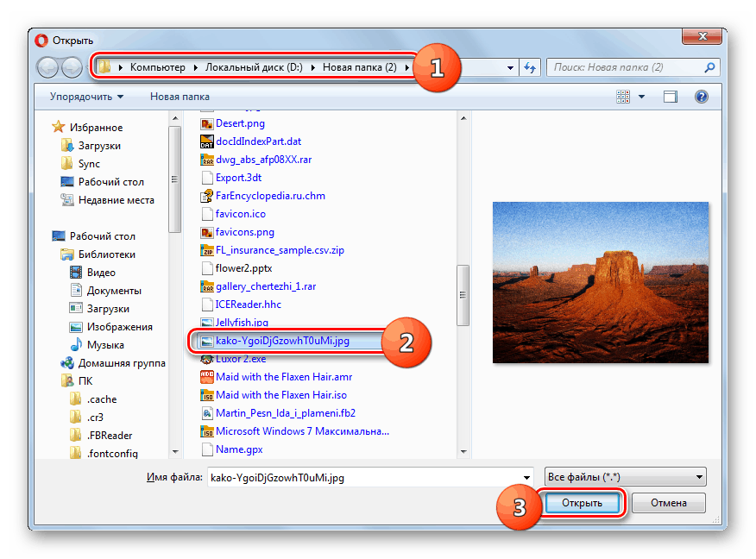The width and height of the screenshot is (756, 559).
Task: Click the Новая папка toolbar button
Action: [x=180, y=97]
